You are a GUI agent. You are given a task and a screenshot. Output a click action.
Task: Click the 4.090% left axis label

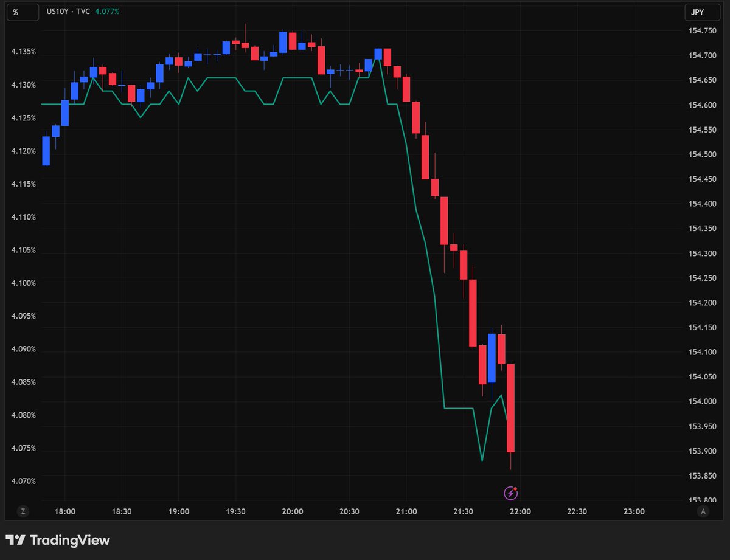tap(23, 349)
